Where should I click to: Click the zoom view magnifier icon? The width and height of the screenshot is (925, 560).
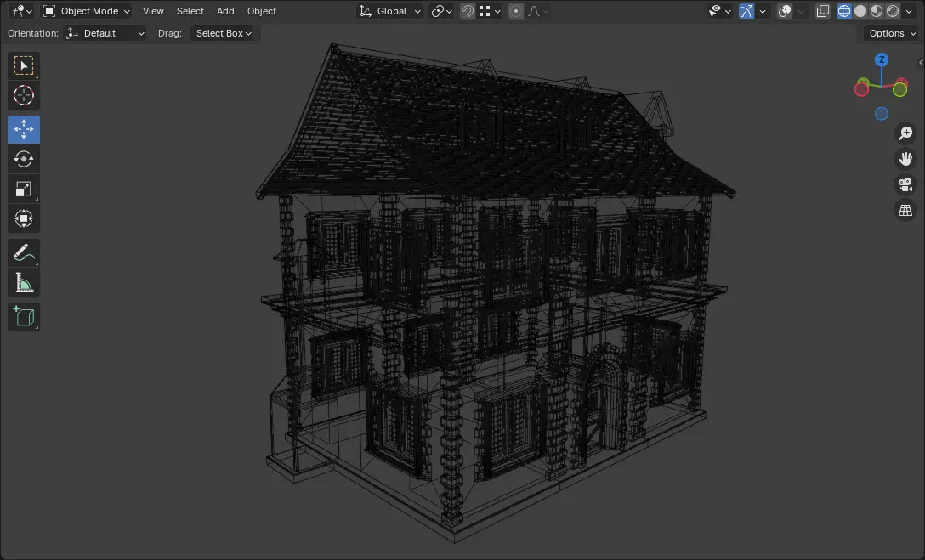click(905, 133)
